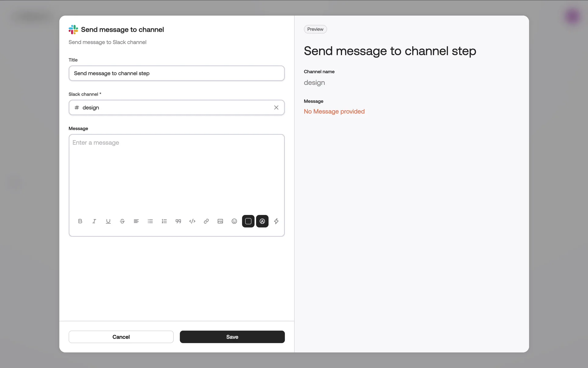
Task: Toggle strikethrough formatting
Action: [x=122, y=221]
